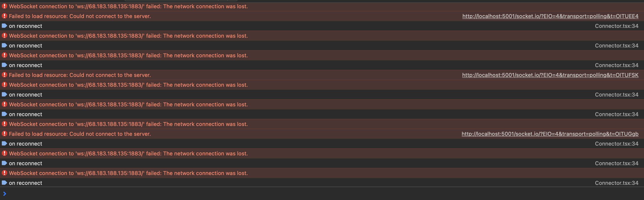Image resolution: width=644 pixels, height=200 pixels.
Task: Open Connector.tsx:34 directly above the OITUFSK error row
Action: [x=616, y=65]
